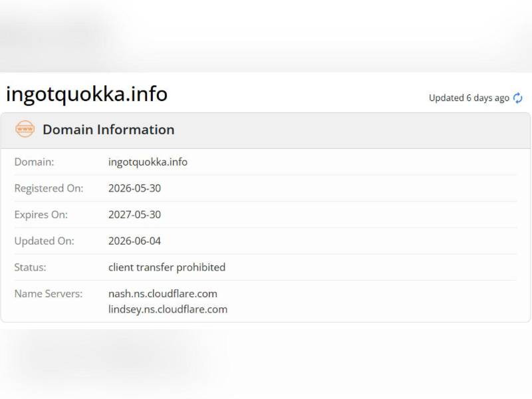Click nash.ns.cloudflare.com name server
The width and height of the screenshot is (532, 399).
point(163,294)
